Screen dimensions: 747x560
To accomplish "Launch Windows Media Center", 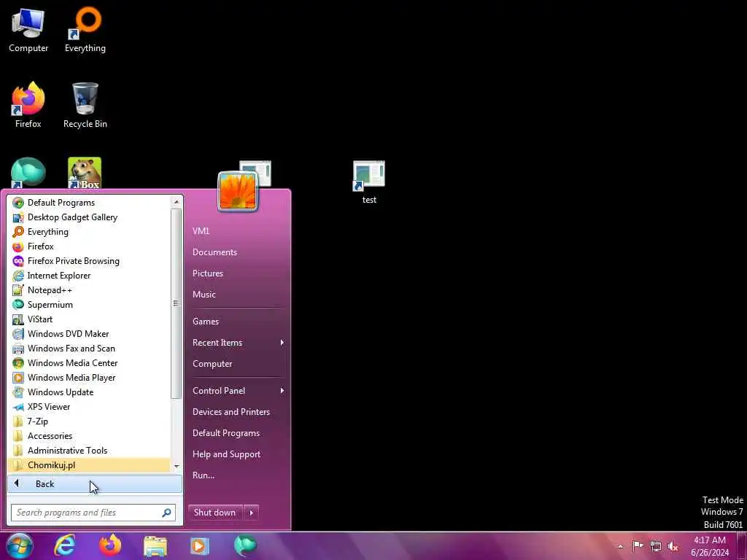I will (89, 363).
